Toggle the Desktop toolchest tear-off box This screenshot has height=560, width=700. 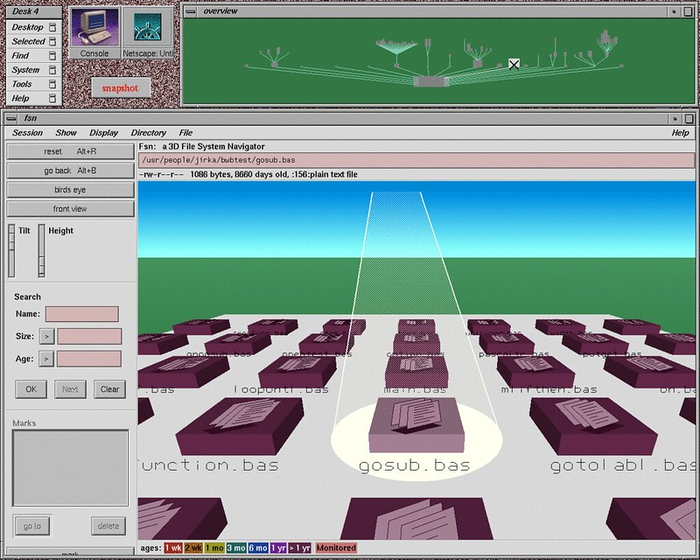[52, 28]
